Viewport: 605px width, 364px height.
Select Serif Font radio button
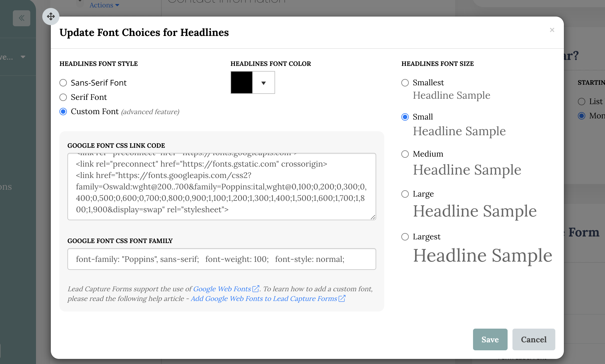click(63, 97)
